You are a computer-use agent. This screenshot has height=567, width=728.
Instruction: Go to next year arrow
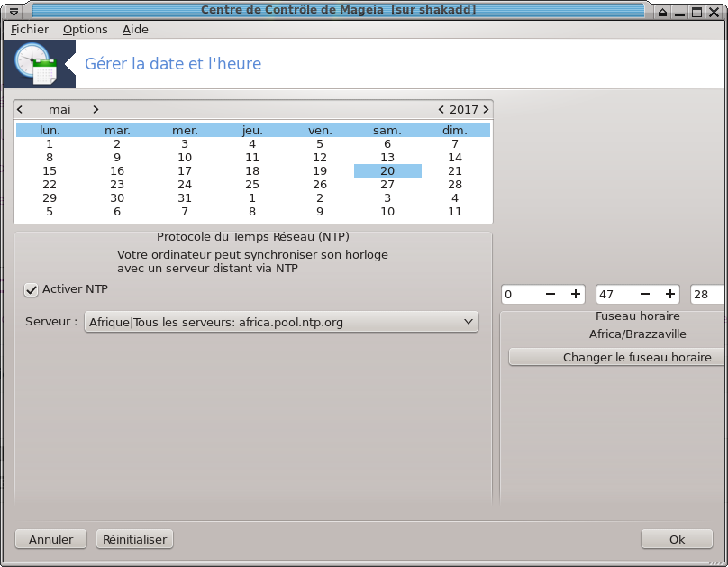click(486, 110)
